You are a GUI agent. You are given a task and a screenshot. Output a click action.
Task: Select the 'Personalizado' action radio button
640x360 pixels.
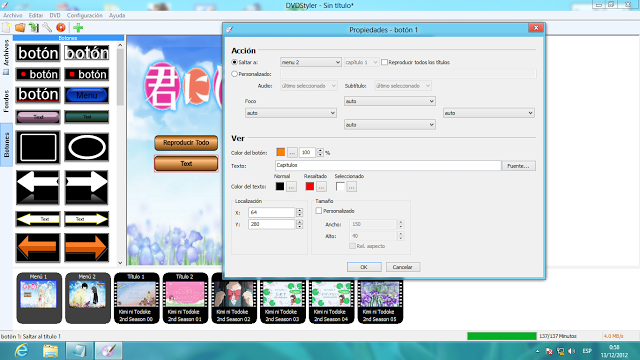[234, 74]
